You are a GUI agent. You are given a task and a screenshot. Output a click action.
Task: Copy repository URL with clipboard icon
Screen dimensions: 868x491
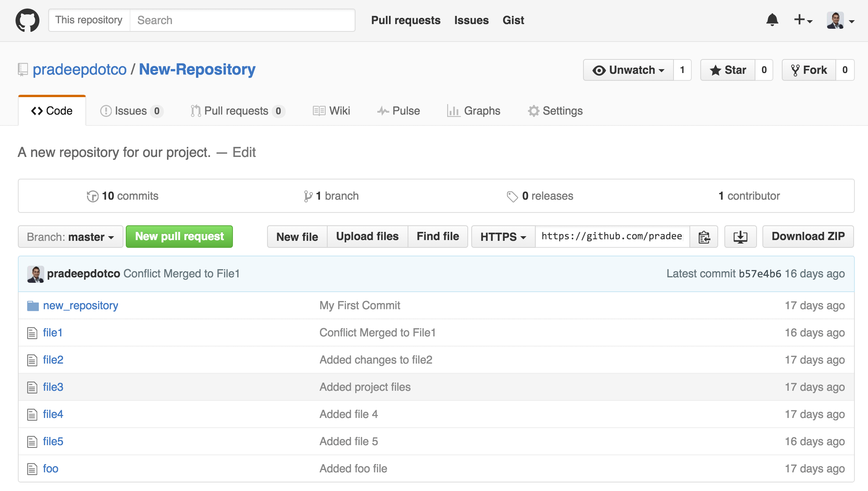[x=704, y=237]
